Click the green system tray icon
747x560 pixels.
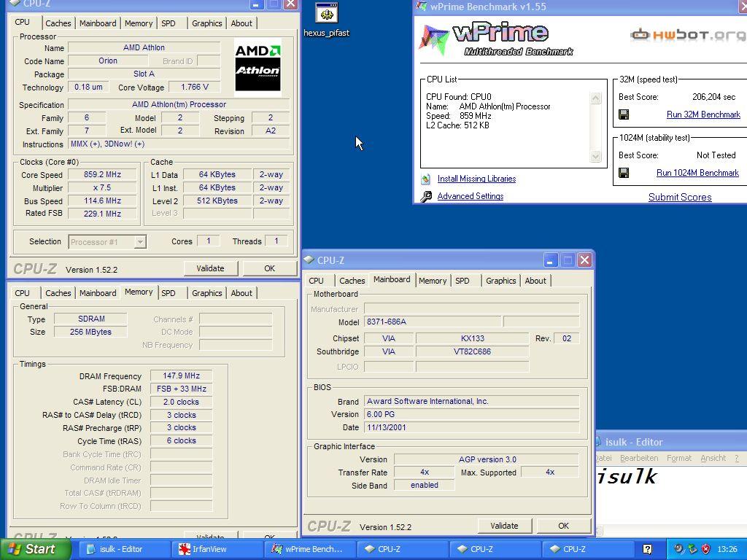[x=692, y=549]
